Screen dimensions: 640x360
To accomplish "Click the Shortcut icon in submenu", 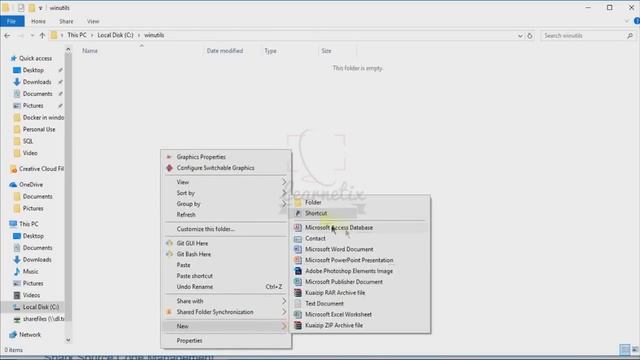I will coord(298,213).
